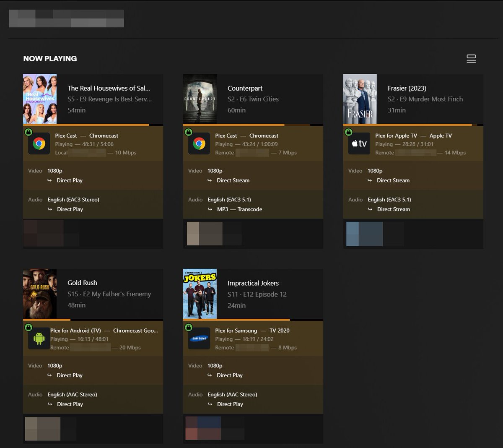Click Direct Play arrow under Impractical Jokers video
Image resolution: width=503 pixels, height=448 pixels.
(210, 375)
